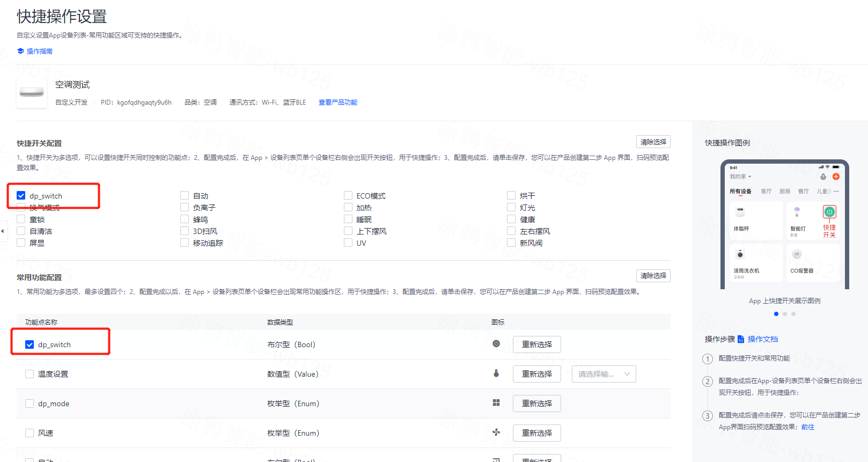Expand the collapsed left sidebar arrow
Viewport: 868px width, 462px height.
[3, 231]
